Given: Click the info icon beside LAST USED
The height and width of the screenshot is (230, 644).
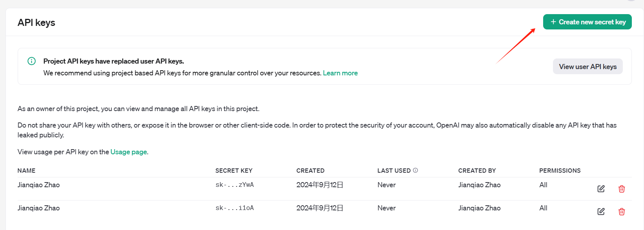Looking at the screenshot, I should (415, 170).
